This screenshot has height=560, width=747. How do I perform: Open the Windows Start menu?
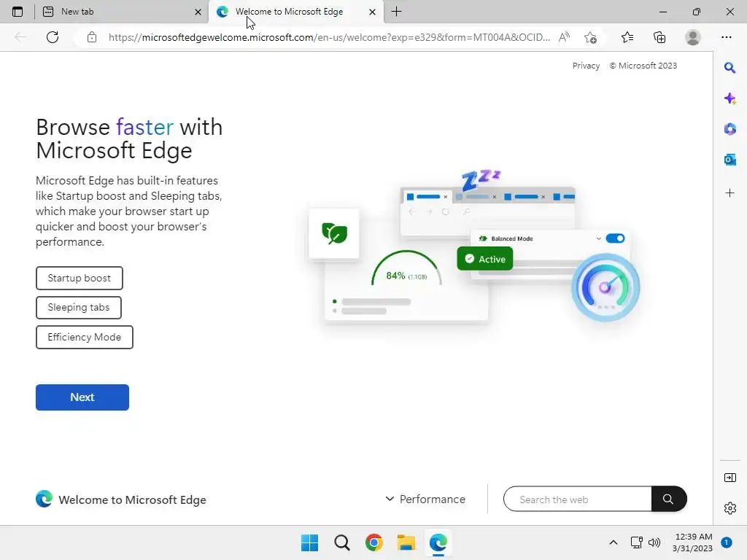[309, 542]
